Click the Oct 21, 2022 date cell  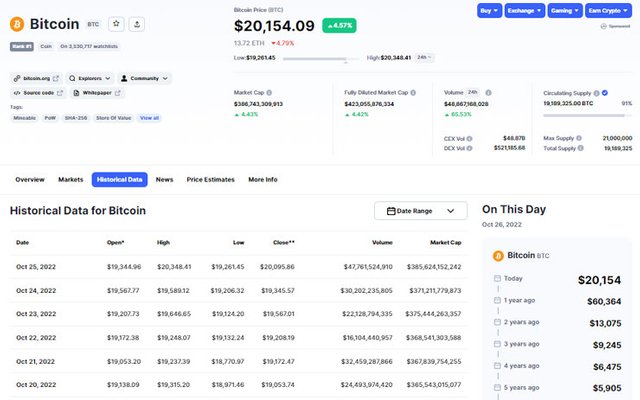pos(36,362)
